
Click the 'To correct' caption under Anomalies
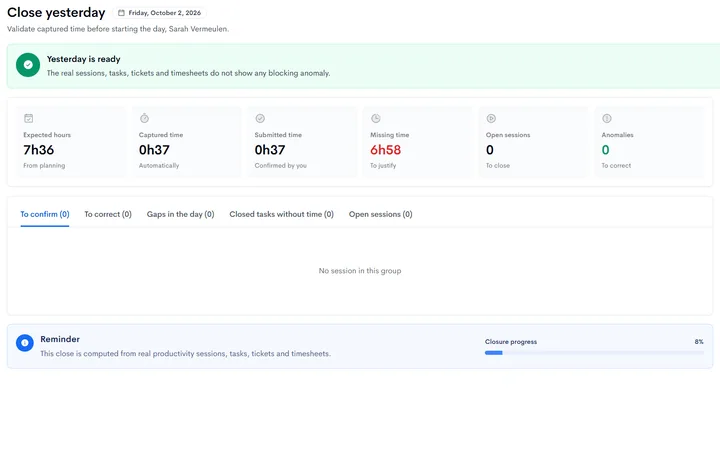(616, 165)
